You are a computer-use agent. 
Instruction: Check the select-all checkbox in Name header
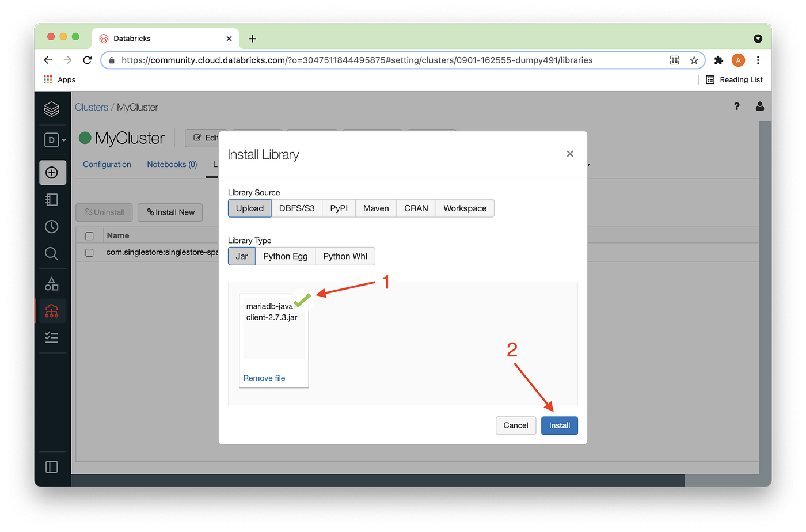[89, 235]
